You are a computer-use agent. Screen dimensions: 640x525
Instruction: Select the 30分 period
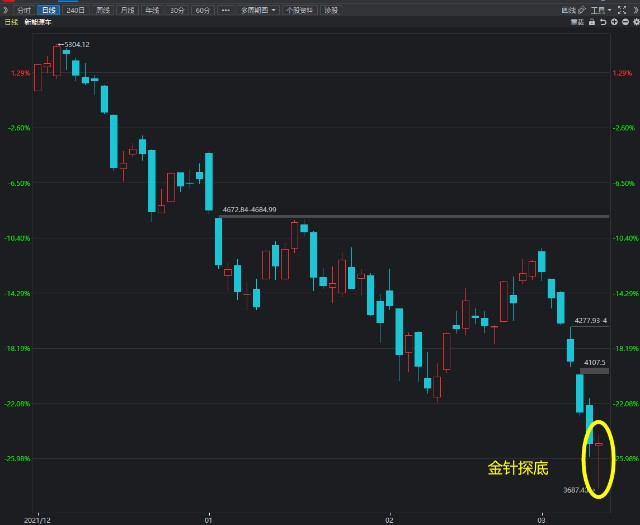(177, 10)
